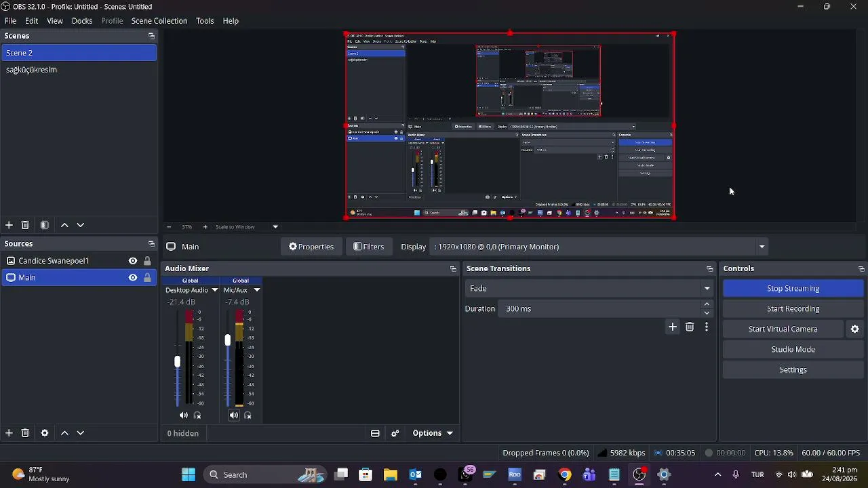
Task: Hide the Main source
Action: [x=133, y=278]
